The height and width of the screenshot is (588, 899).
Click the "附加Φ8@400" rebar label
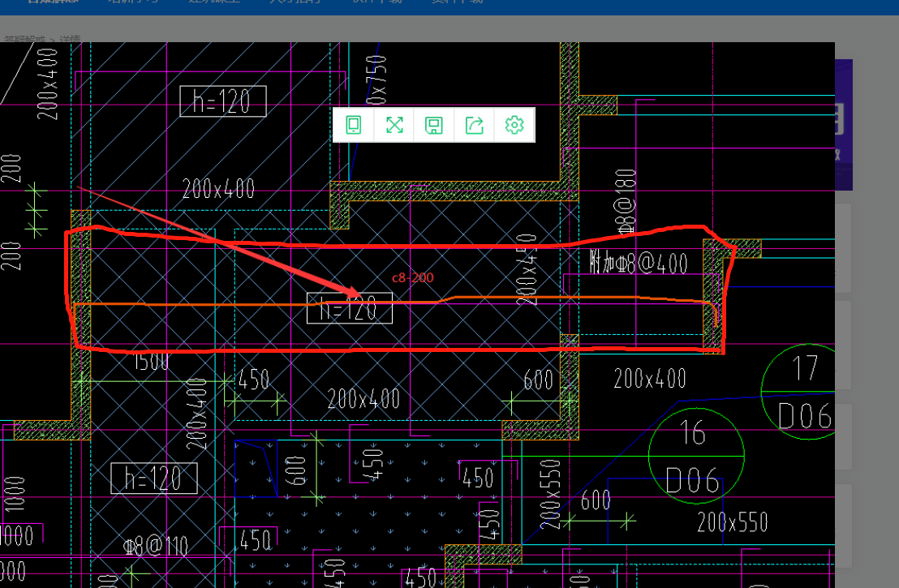click(x=639, y=263)
